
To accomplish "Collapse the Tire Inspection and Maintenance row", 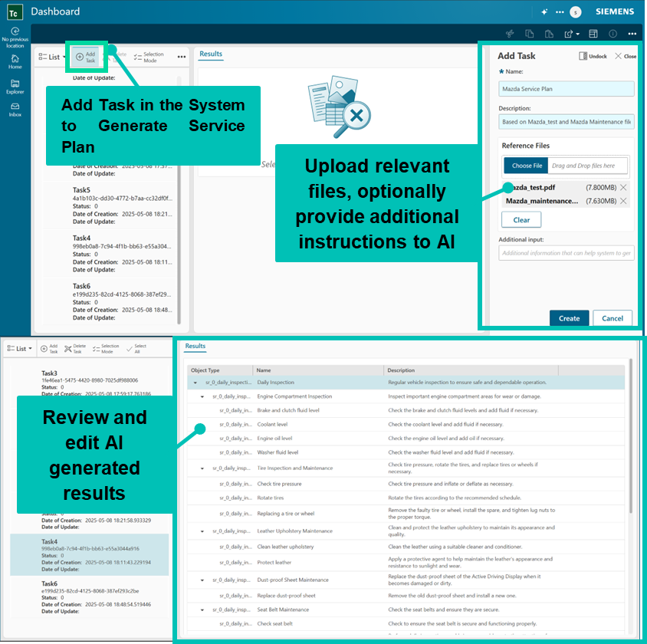I will tap(202, 468).
